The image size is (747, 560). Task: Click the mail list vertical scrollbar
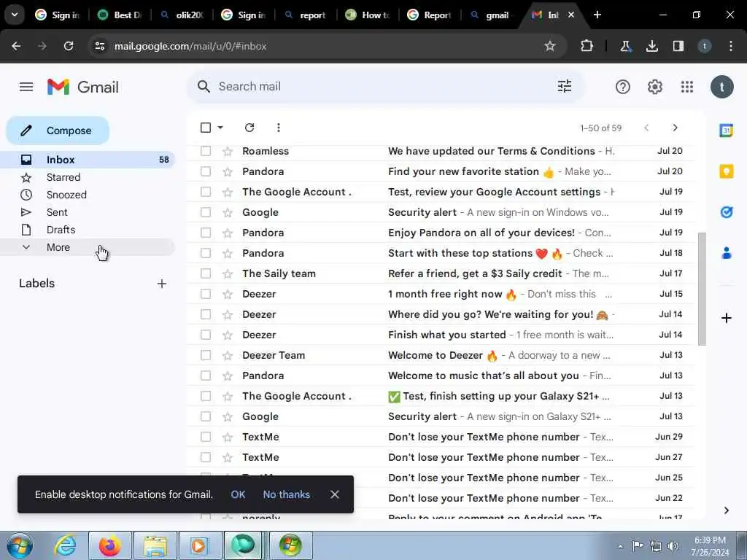pos(702,289)
